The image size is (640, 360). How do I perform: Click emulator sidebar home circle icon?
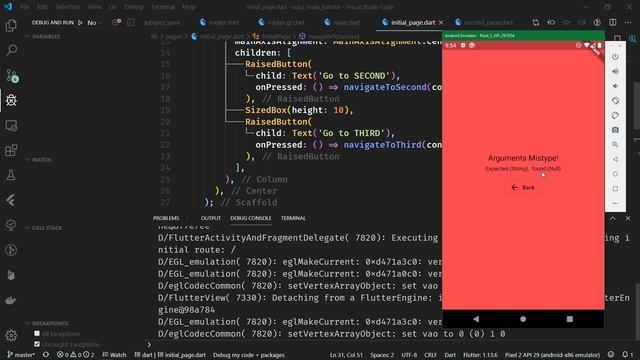(615, 174)
